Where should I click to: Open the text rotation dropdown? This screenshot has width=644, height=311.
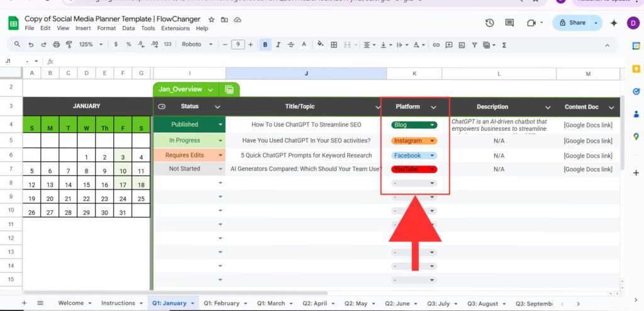[418, 45]
